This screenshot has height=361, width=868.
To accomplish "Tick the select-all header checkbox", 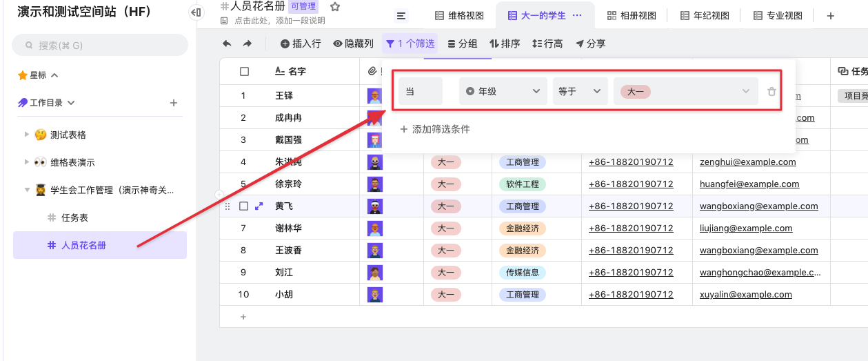I will pyautogui.click(x=244, y=71).
